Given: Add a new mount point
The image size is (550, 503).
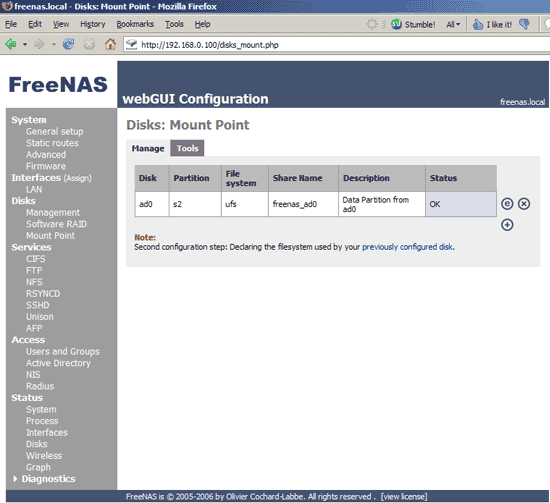Looking at the screenshot, I should [507, 225].
